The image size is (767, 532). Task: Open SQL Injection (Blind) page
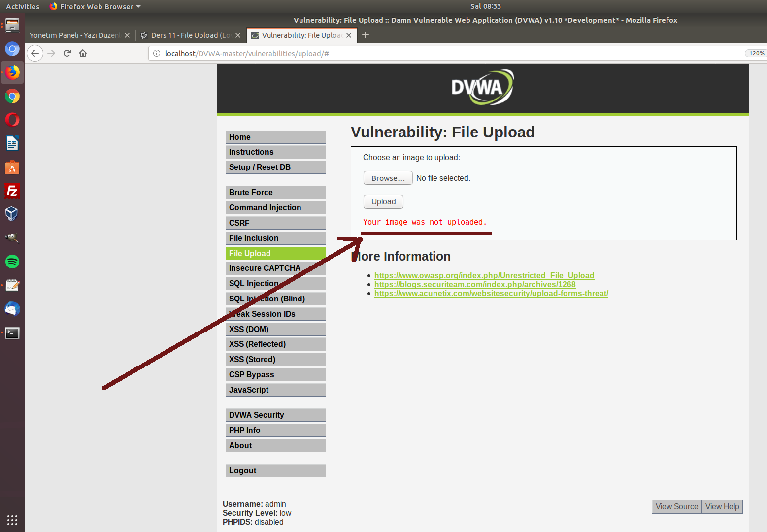[x=276, y=299]
